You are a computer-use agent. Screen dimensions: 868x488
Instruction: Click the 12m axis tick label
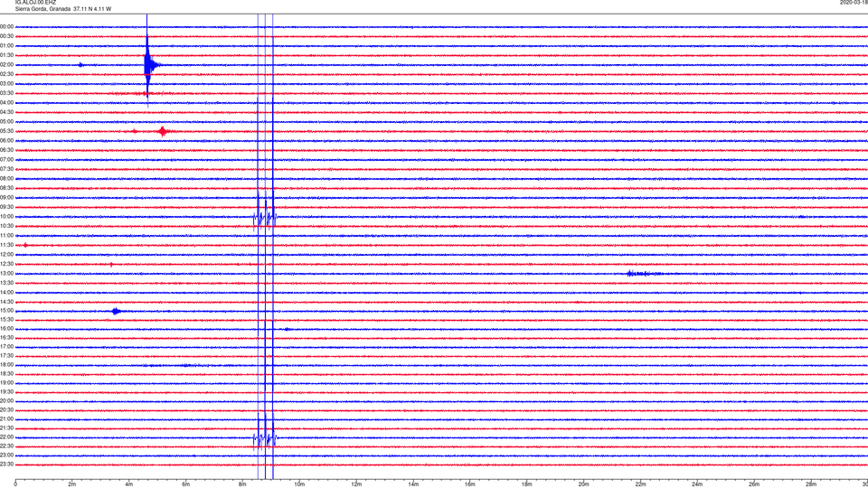(356, 484)
